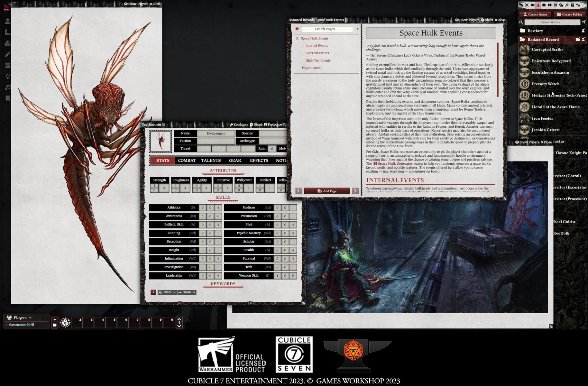The width and height of the screenshot is (588, 386).
Task: Switch to the TALENTS tab
Action: click(211, 161)
